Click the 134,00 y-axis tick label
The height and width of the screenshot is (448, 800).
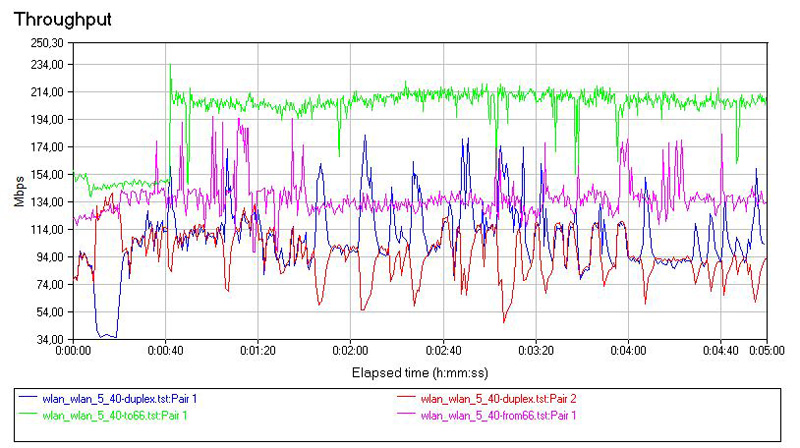(x=46, y=202)
